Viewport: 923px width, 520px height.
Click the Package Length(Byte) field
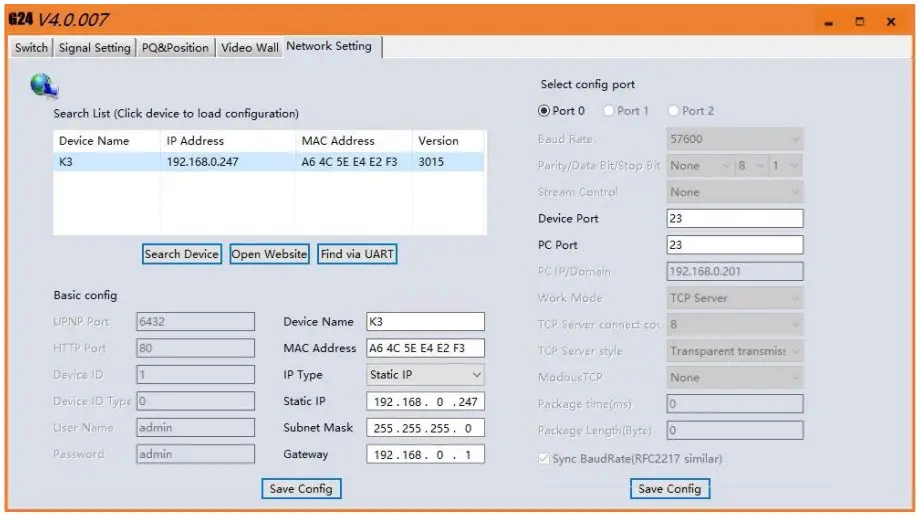tap(735, 430)
